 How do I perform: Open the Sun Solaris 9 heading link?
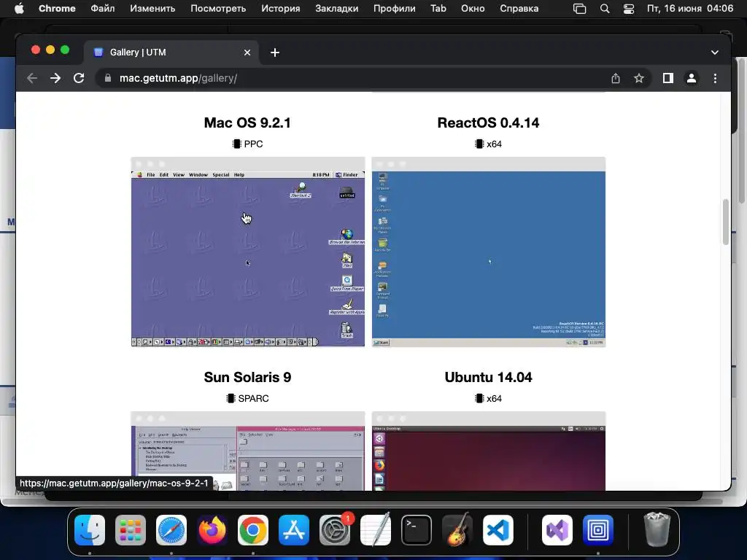click(x=247, y=377)
